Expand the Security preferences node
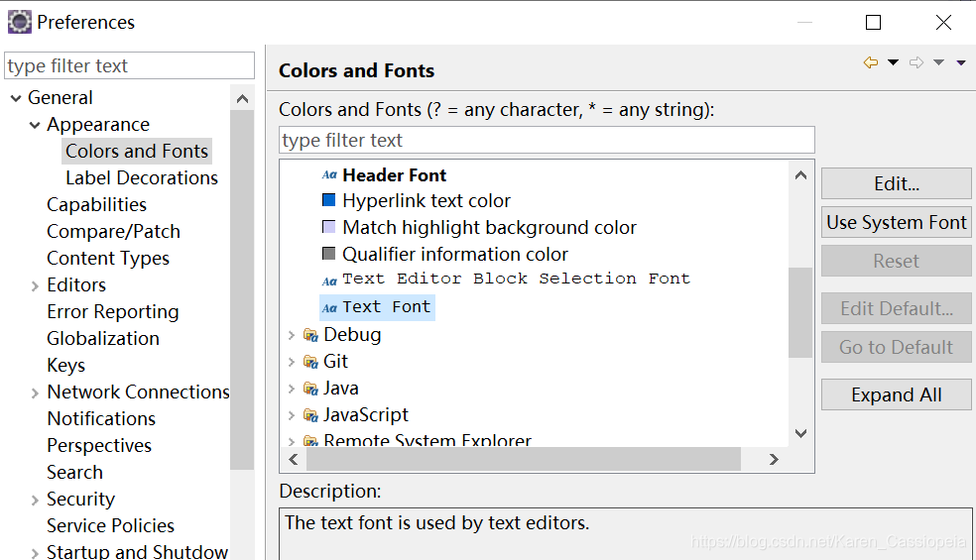The width and height of the screenshot is (976, 560). [x=36, y=500]
